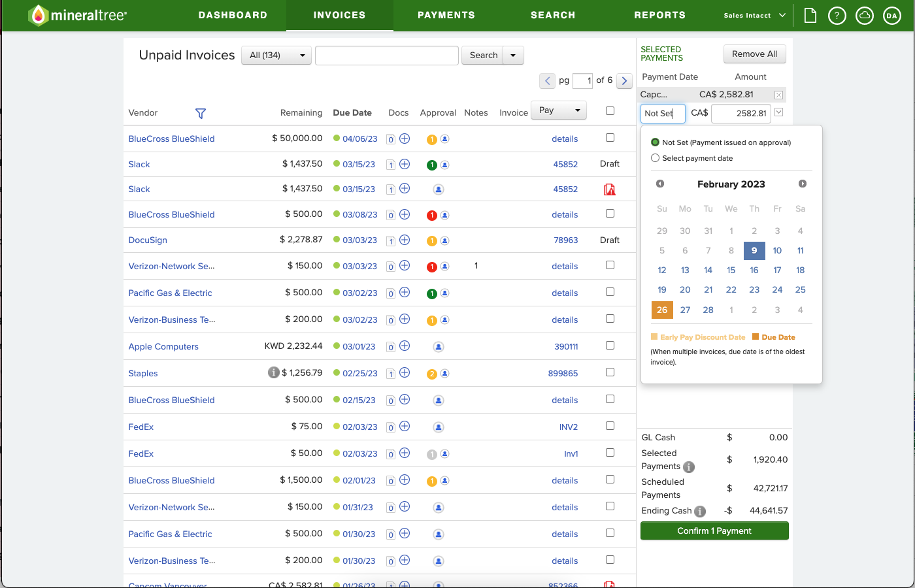Open invoice 390111 link
This screenshot has height=588, width=915.
pos(566,347)
